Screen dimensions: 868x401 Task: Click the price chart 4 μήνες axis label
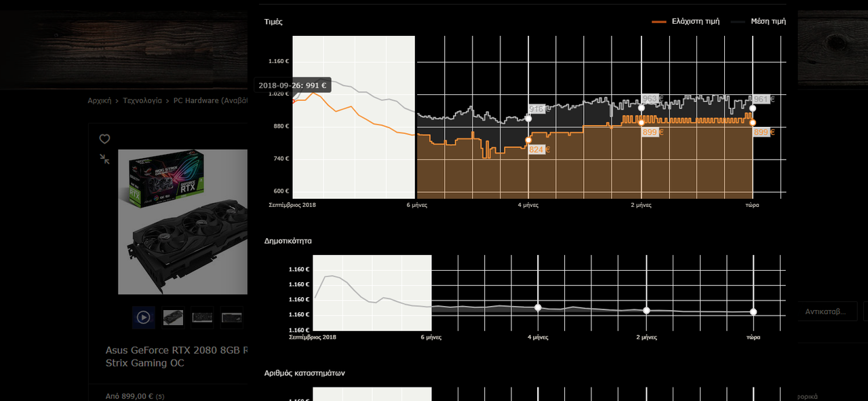529,204
